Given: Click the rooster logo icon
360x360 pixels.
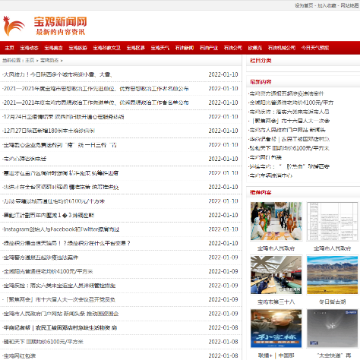Looking at the screenshot, I should click(x=14, y=26).
